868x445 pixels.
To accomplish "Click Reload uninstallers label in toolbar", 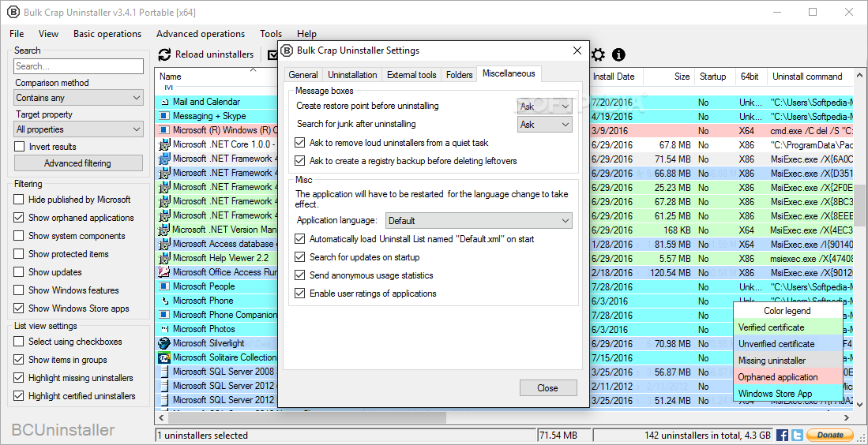I will (214, 54).
